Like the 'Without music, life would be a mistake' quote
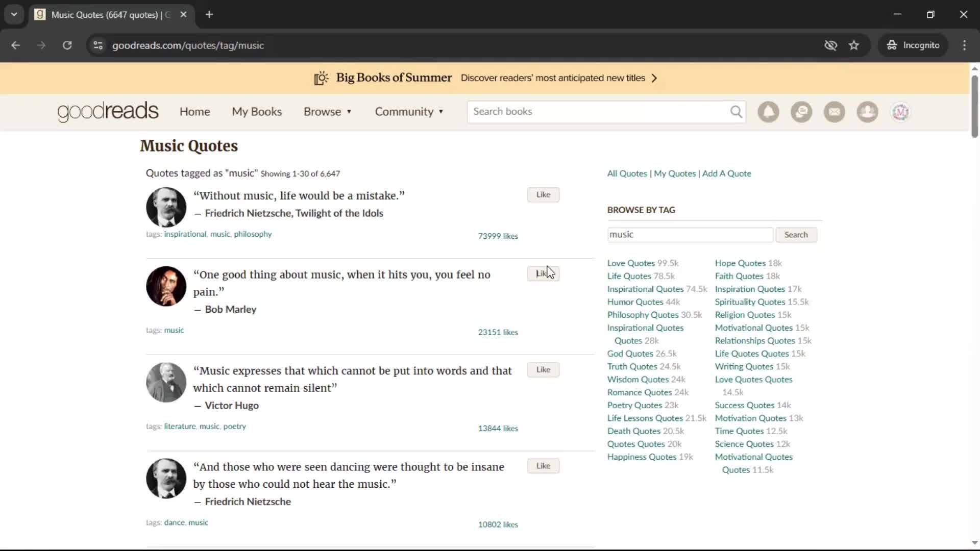The image size is (980, 551). point(543,194)
